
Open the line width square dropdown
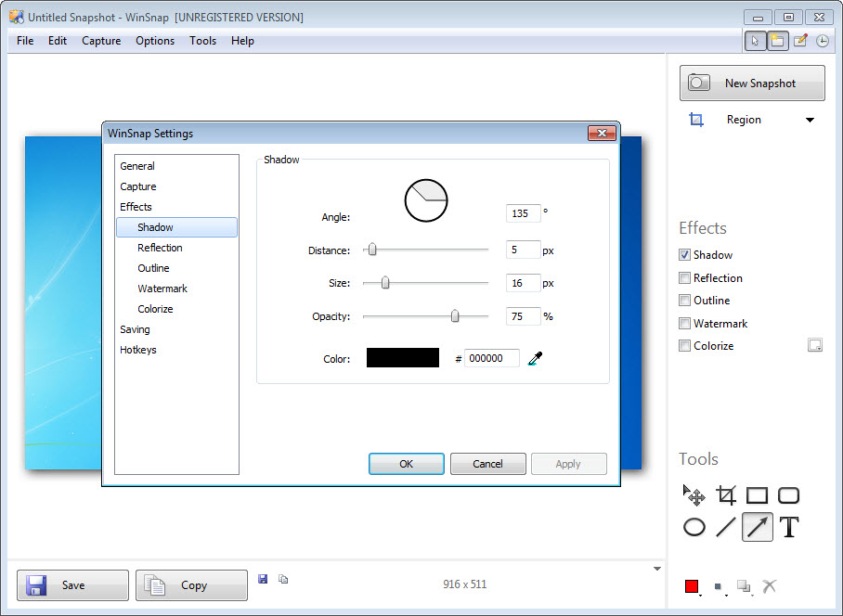pos(720,587)
